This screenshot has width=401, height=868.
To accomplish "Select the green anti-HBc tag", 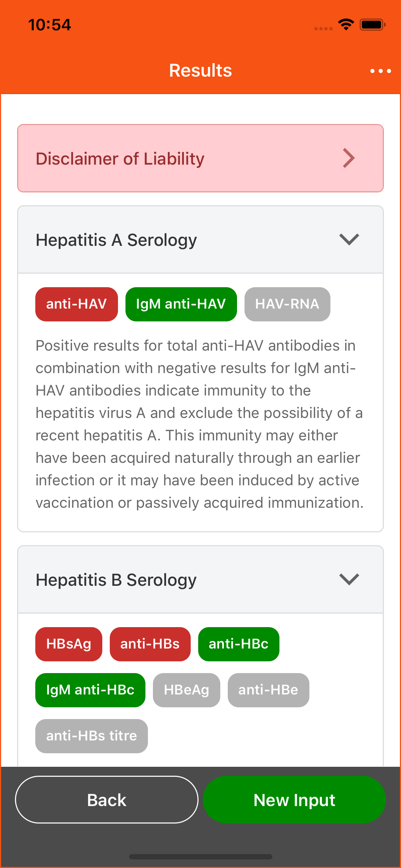I will 238,644.
